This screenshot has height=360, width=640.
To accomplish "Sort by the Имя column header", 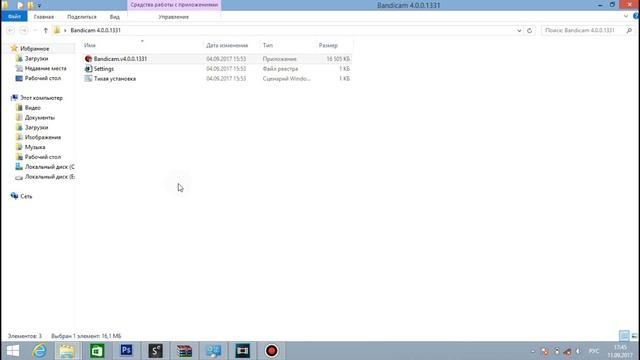I will click(90, 45).
